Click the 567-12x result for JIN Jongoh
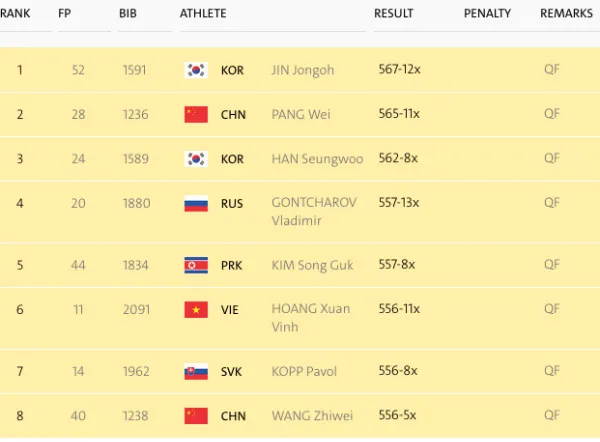 point(397,70)
